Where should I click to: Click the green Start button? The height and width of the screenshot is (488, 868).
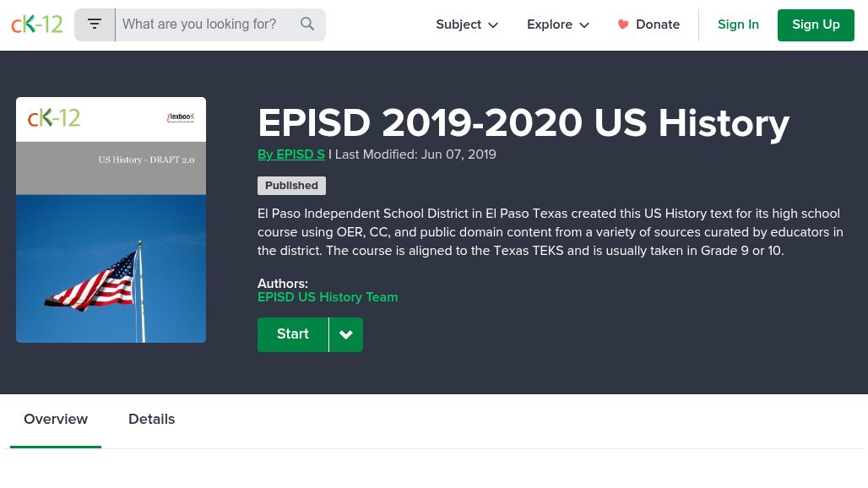coord(293,334)
